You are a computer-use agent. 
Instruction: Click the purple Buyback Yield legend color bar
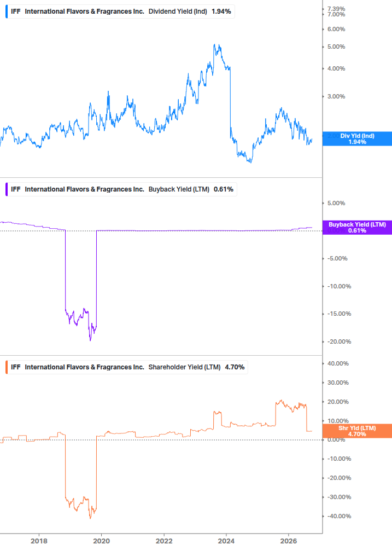(7, 189)
